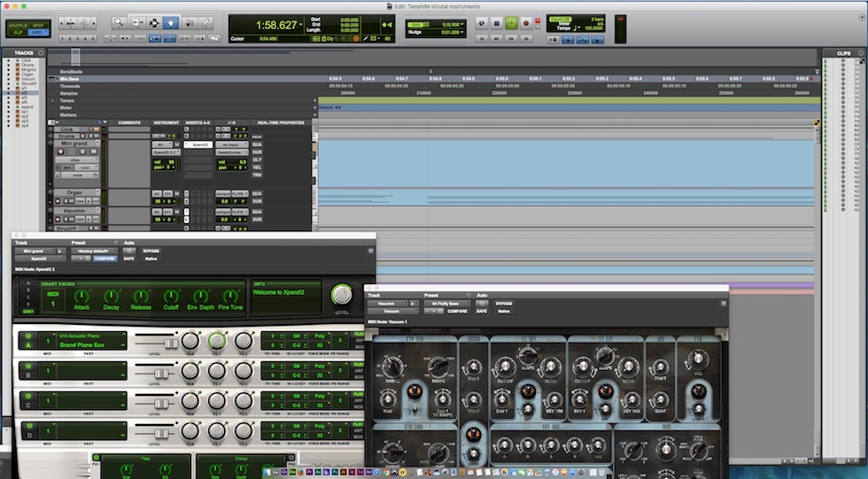
Task: Click the Real-Time Properties column header
Action: coord(281,123)
